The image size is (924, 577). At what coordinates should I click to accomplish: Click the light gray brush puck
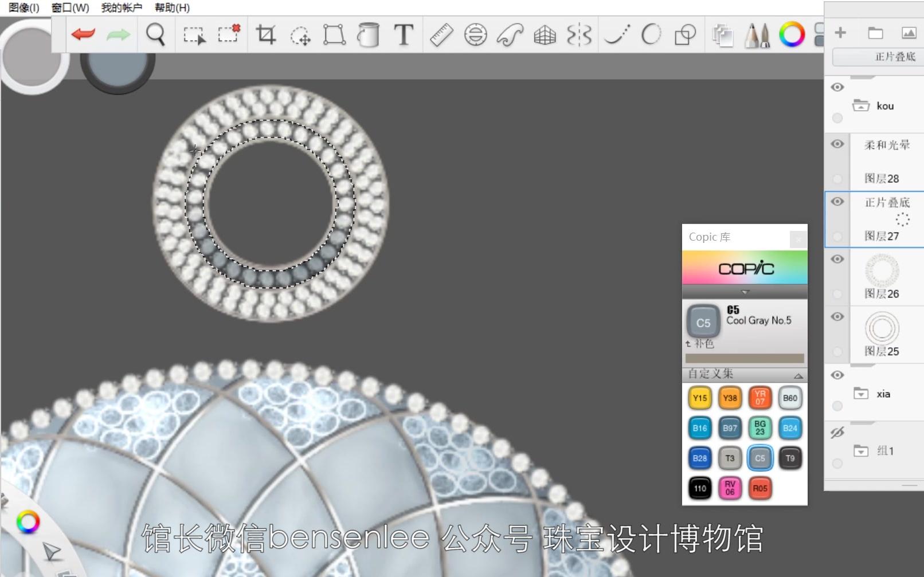pos(32,56)
